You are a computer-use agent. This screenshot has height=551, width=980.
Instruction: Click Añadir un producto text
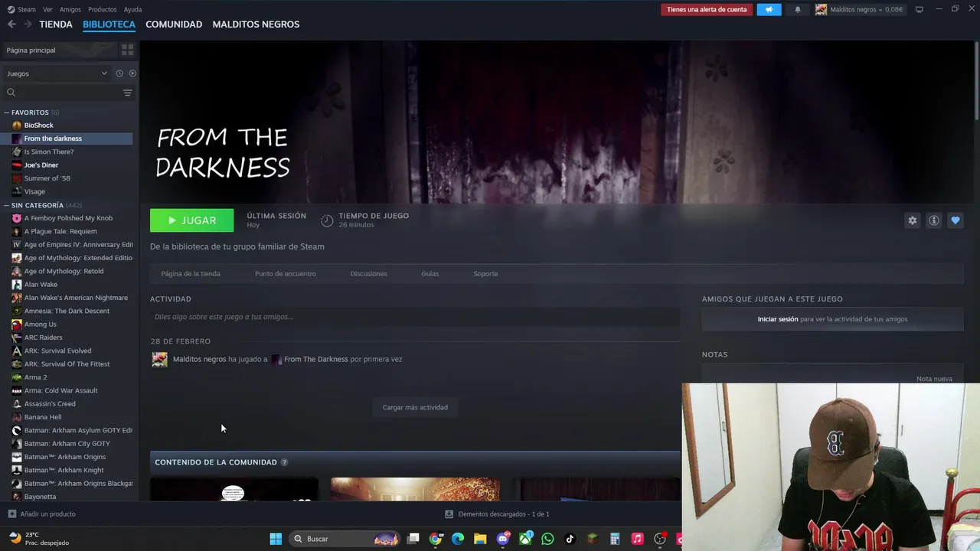[47, 514]
